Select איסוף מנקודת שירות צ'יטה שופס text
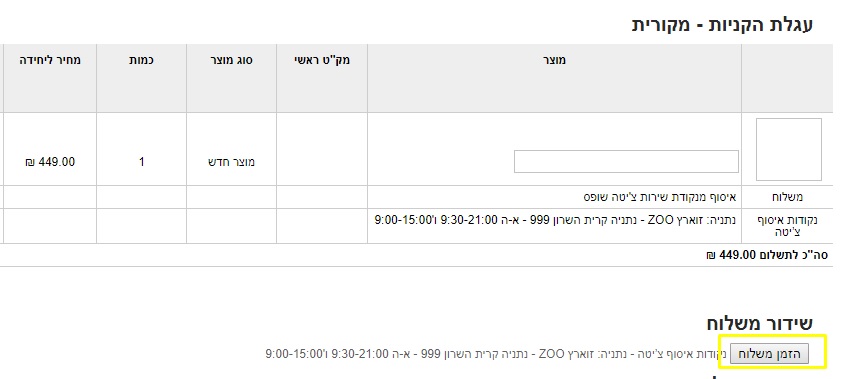The height and width of the screenshot is (379, 844). click(661, 197)
